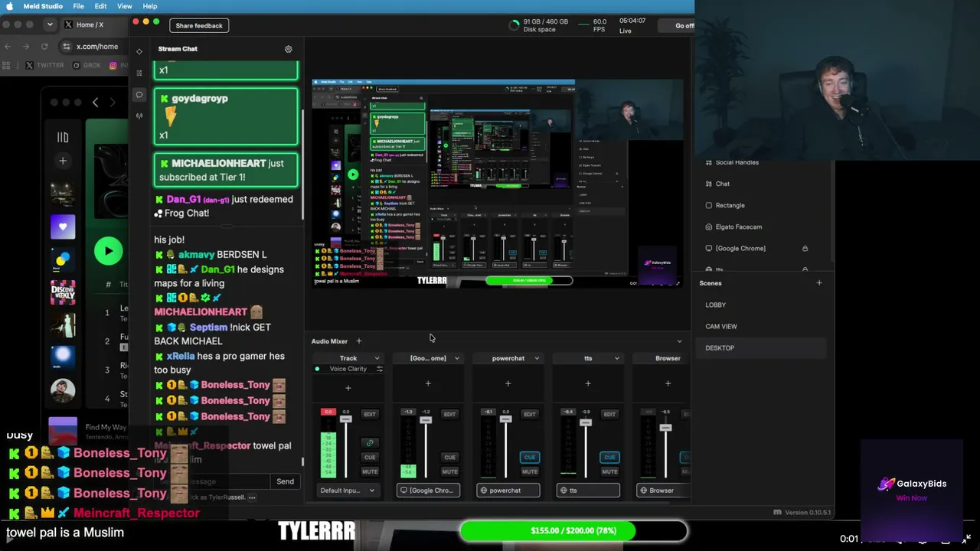Open the diamond icon panel in Meld sidebar

click(139, 51)
